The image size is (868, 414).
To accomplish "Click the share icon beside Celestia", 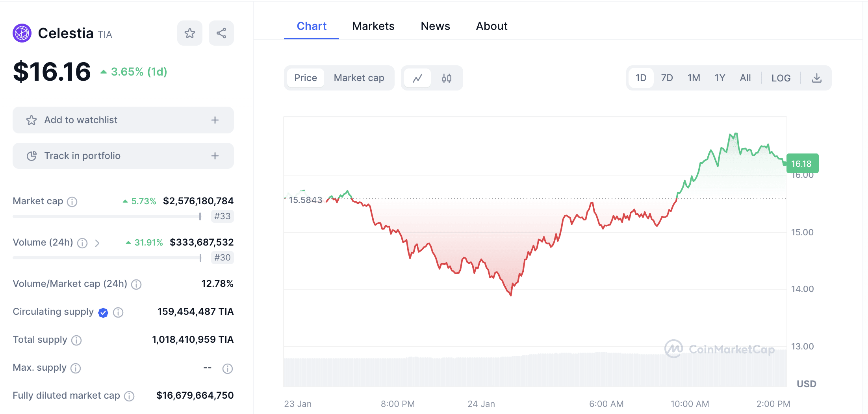I will (221, 33).
